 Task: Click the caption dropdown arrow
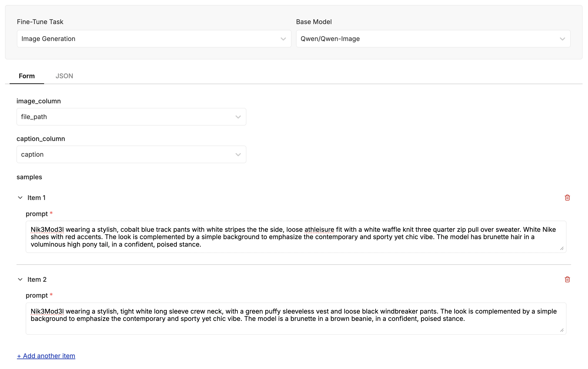pyautogui.click(x=238, y=155)
